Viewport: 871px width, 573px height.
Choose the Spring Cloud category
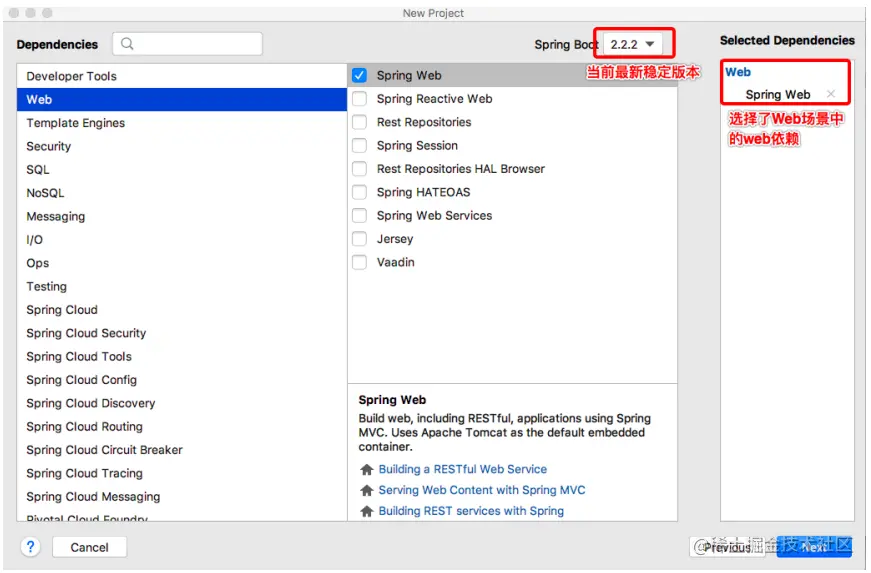tap(182, 309)
